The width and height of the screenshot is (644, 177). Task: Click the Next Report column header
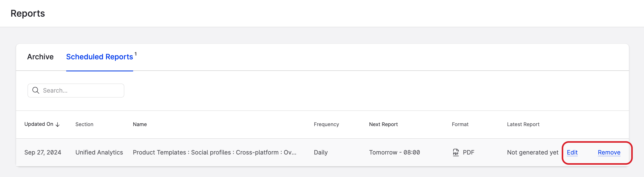[x=383, y=124]
